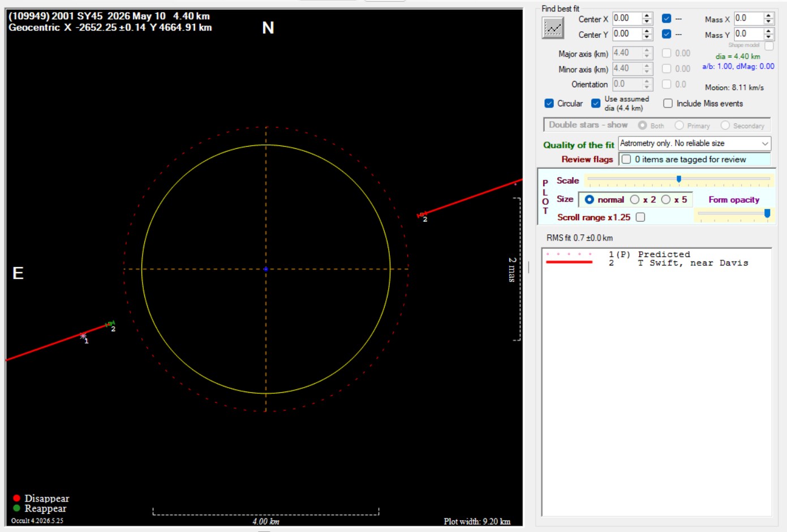Click the red Disappear legend entry
The image size is (787, 532).
pyautogui.click(x=41, y=499)
